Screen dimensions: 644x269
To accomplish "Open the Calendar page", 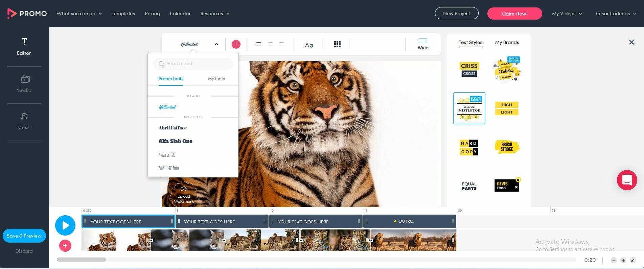I will point(180,14).
